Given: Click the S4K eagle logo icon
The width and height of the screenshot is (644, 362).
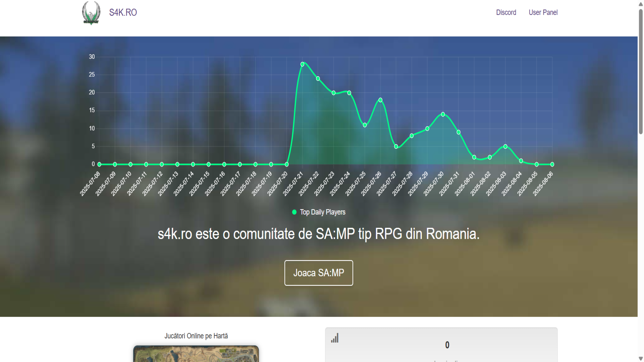Looking at the screenshot, I should click(x=91, y=13).
